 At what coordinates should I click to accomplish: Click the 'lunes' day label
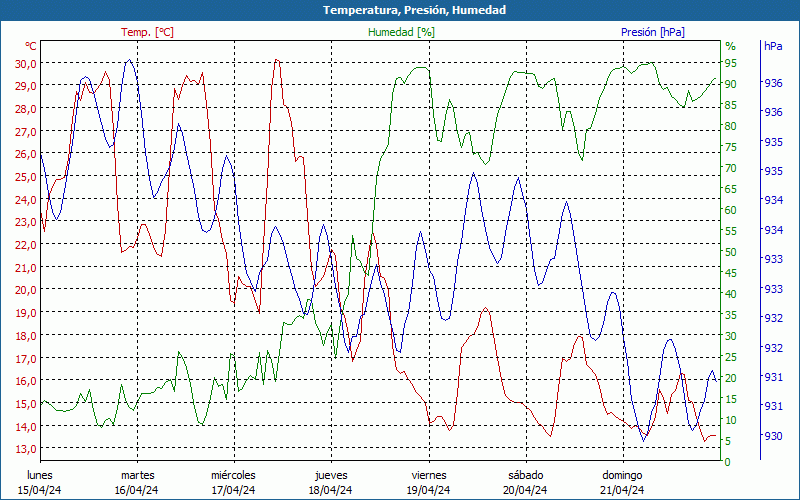pos(40,476)
